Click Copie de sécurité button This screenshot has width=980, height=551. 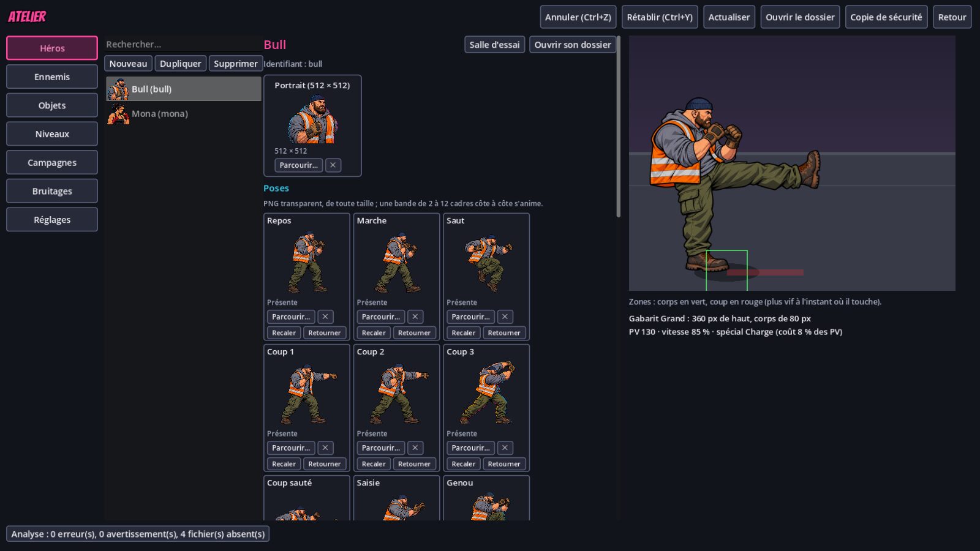886,17
